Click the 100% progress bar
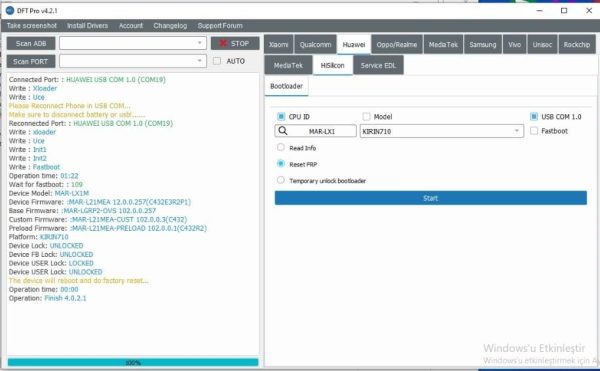The width and height of the screenshot is (600, 371). pyautogui.click(x=133, y=362)
